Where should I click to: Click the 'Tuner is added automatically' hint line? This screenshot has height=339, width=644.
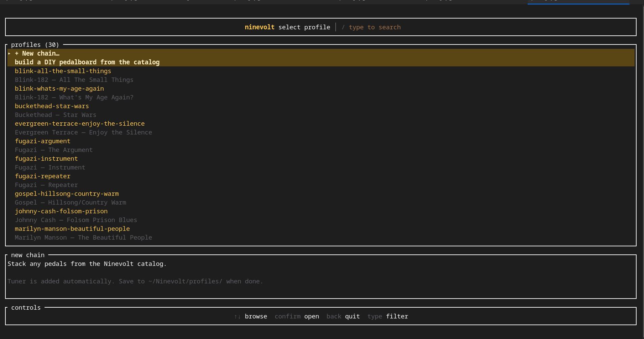[x=135, y=281]
